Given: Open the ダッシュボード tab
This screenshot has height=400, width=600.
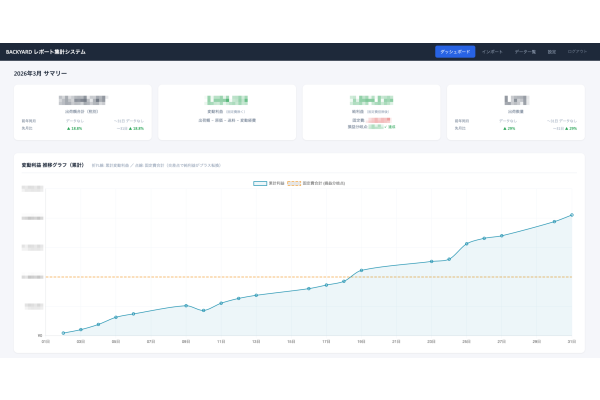Looking at the screenshot, I should (455, 51).
